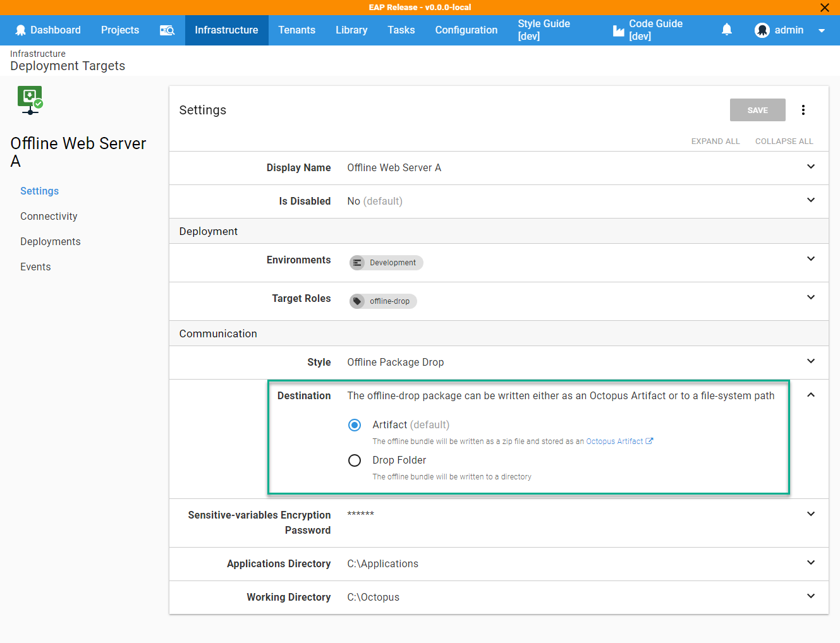Click the Infrastructure breadcrumb link
The image size is (840, 643).
pos(38,54)
